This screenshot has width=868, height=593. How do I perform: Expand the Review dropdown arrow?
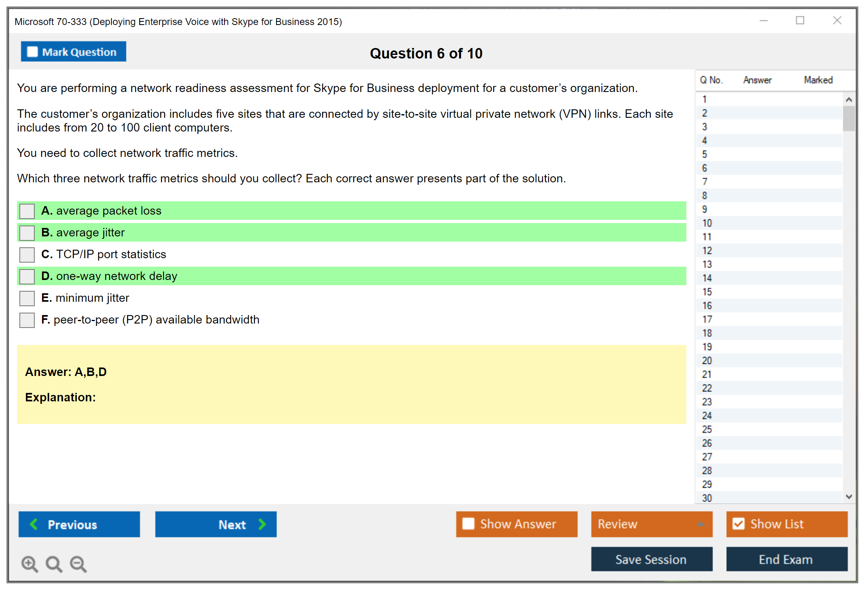(x=700, y=524)
